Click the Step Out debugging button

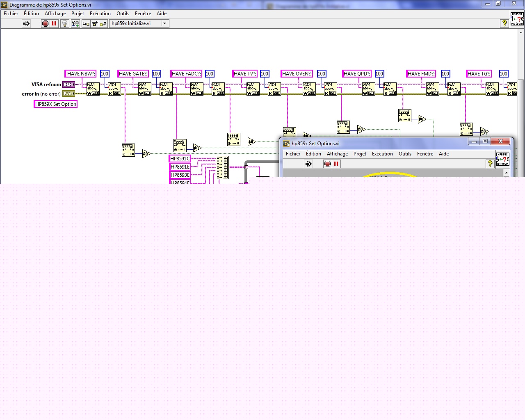pyautogui.click(x=103, y=23)
